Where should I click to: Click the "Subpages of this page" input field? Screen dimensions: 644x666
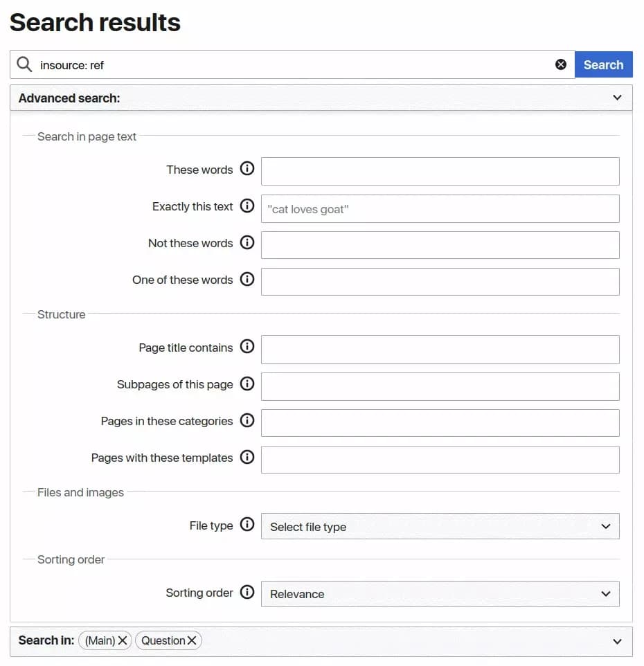coord(440,386)
